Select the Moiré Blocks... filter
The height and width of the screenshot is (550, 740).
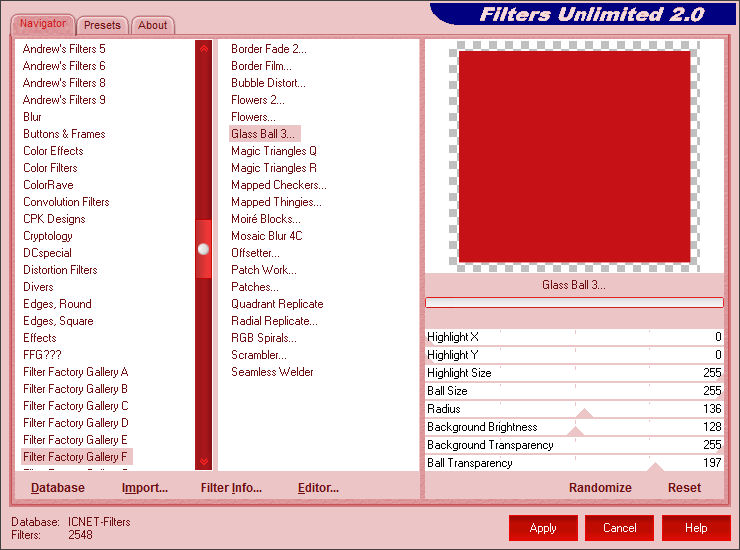(266, 219)
